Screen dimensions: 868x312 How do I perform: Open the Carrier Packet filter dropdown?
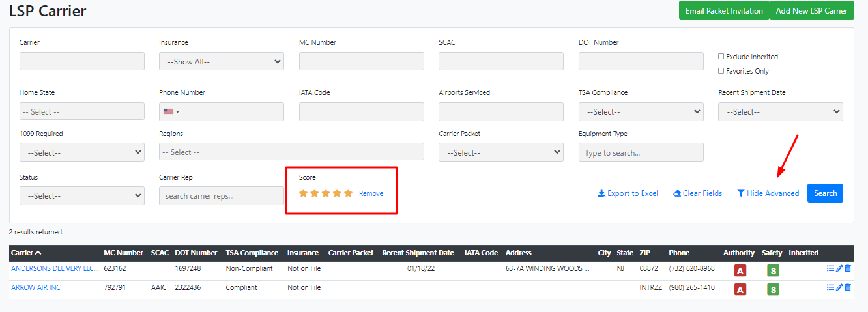[x=501, y=152]
